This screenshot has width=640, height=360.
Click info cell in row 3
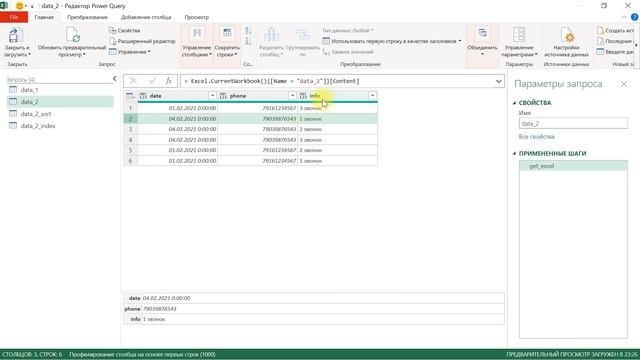[x=338, y=129]
